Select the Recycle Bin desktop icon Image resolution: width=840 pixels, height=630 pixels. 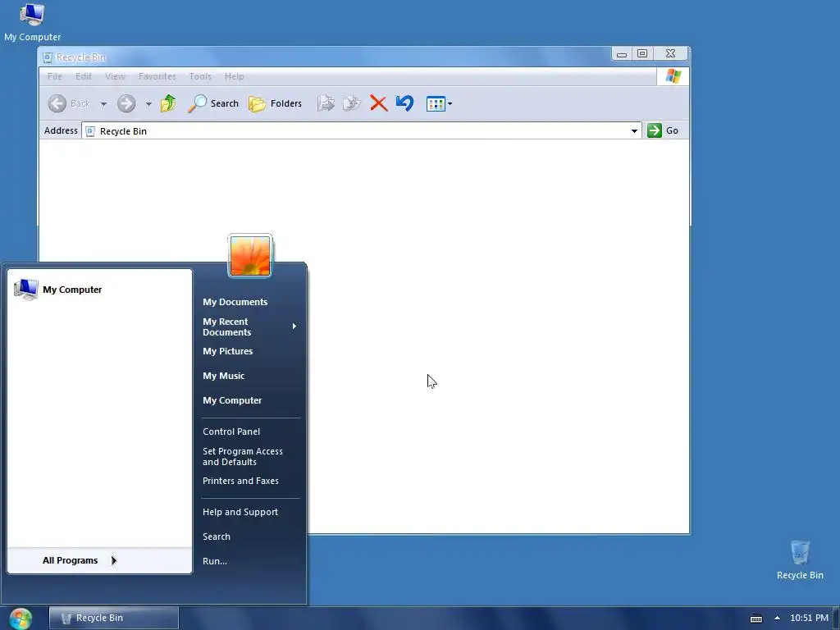(800, 560)
